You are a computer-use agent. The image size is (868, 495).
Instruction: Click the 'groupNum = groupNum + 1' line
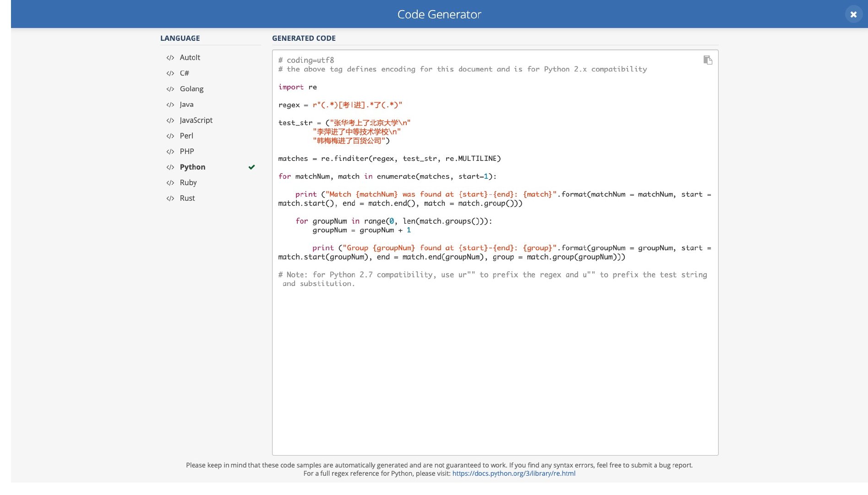pyautogui.click(x=361, y=230)
